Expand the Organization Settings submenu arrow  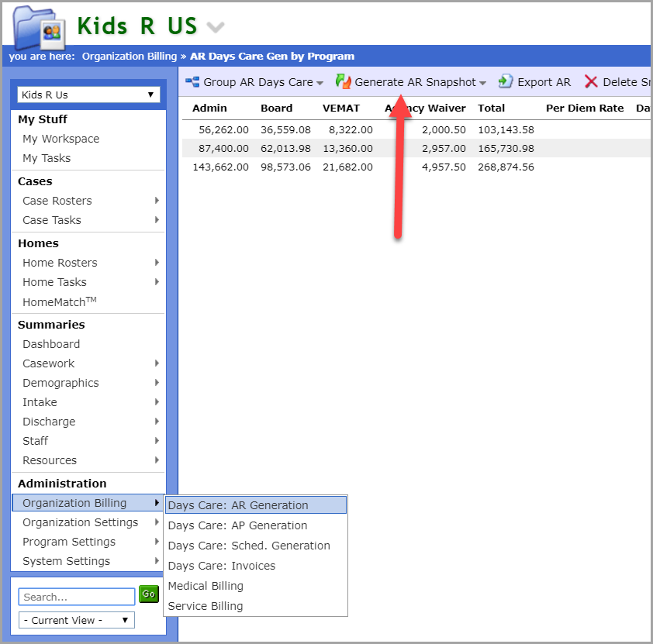(x=157, y=522)
